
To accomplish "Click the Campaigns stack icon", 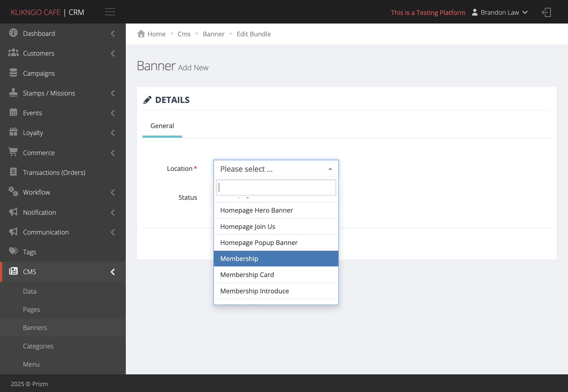I will [x=13, y=73].
